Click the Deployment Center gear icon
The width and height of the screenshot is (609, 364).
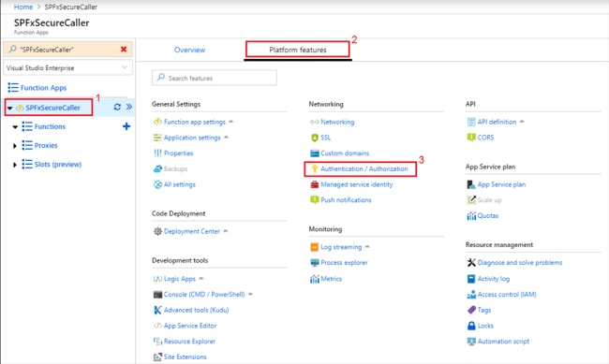(x=157, y=231)
